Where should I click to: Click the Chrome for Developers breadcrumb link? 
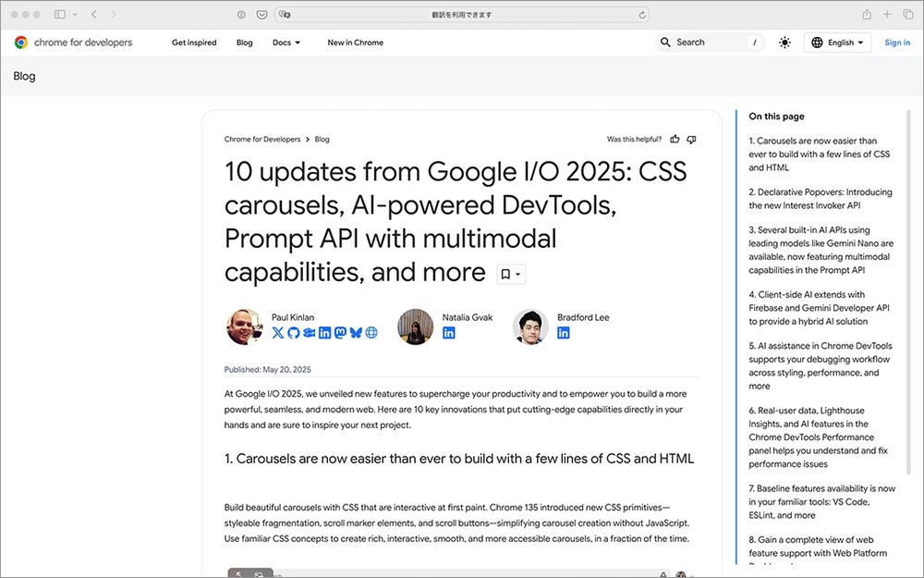click(x=262, y=140)
